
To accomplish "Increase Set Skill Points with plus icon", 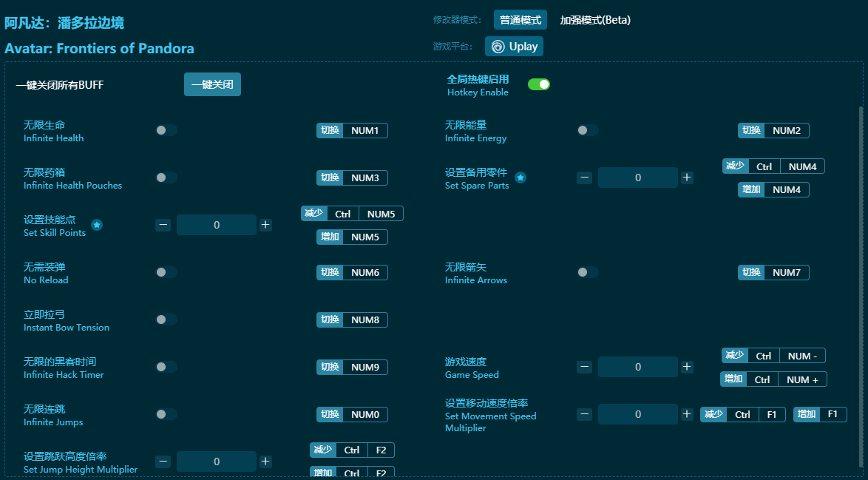I will click(x=265, y=225).
